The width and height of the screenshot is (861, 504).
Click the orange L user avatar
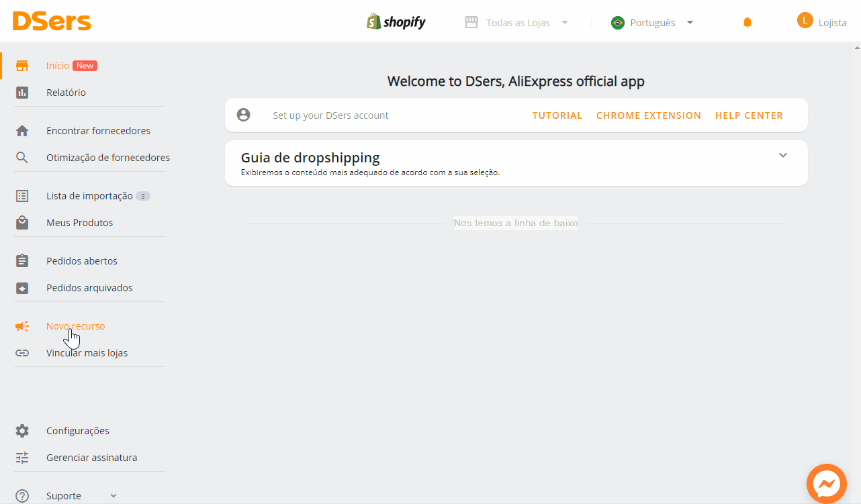point(805,21)
